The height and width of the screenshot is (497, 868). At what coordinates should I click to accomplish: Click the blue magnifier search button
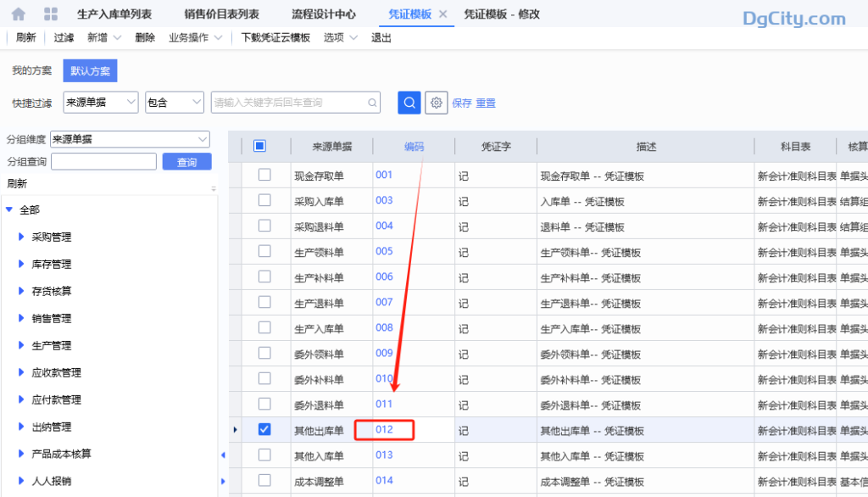(409, 102)
